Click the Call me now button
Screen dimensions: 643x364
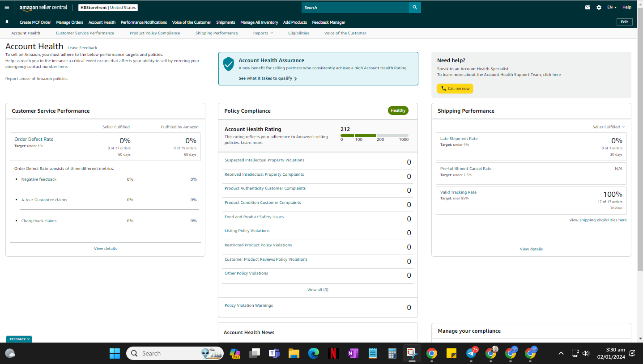click(455, 89)
